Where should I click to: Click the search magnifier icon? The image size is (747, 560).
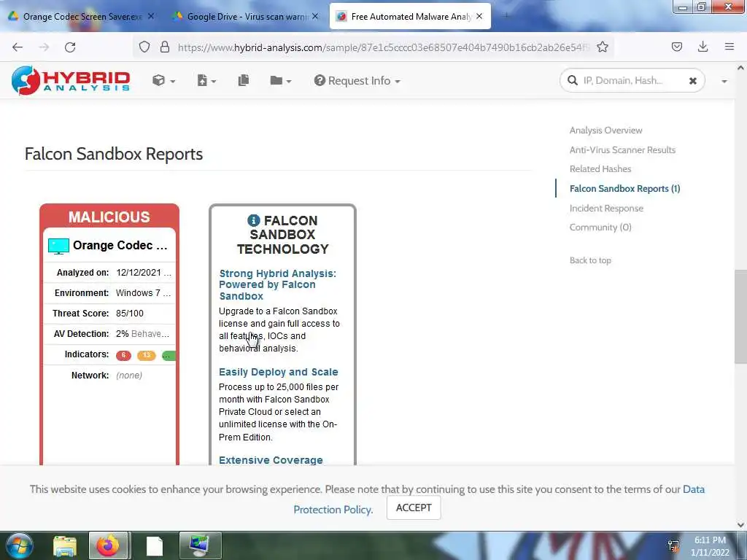click(x=572, y=80)
